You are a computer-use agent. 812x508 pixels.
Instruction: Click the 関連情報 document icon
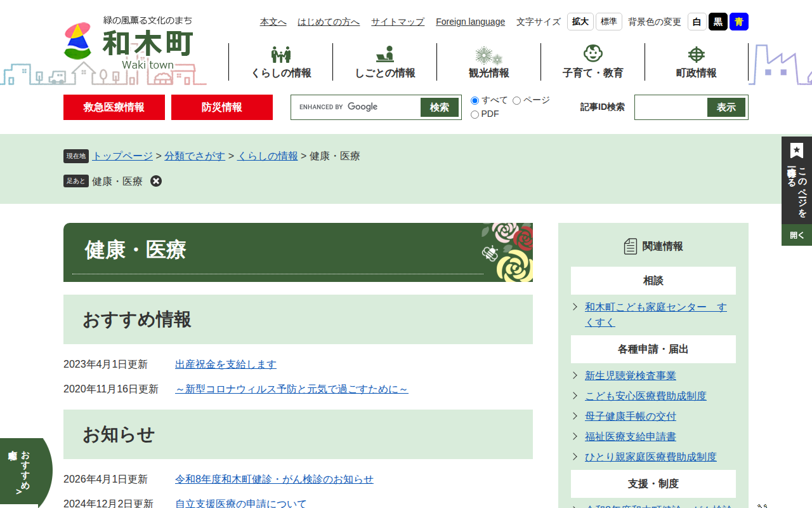tap(630, 246)
